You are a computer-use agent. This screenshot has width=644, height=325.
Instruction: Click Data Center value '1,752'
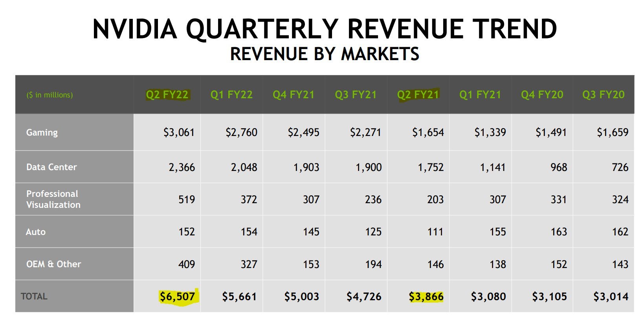[x=431, y=167]
